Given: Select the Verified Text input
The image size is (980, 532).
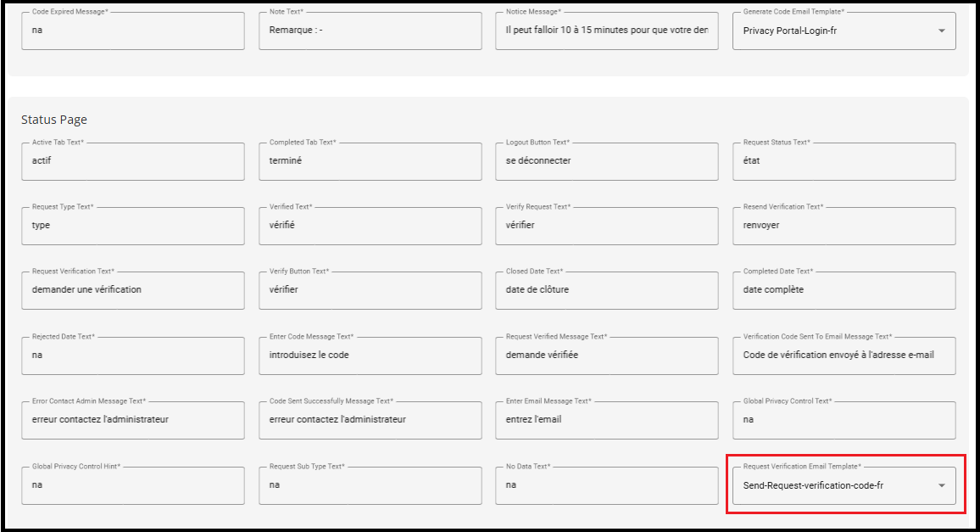Looking at the screenshot, I should [x=370, y=226].
